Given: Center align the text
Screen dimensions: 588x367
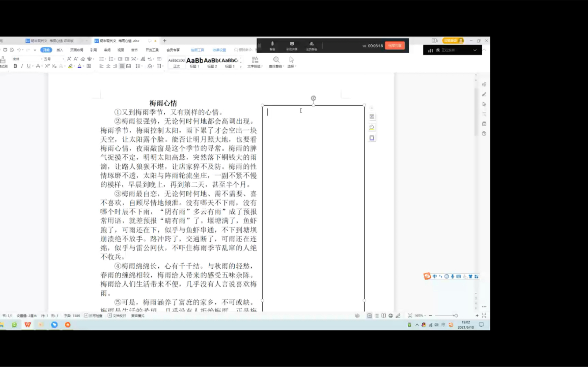Looking at the screenshot, I should click(108, 66).
